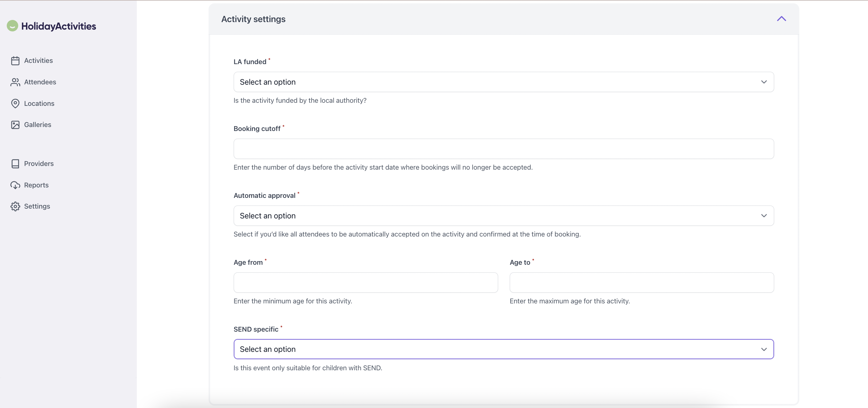Click the Galleries image icon
This screenshot has width=868, height=408.
tap(15, 125)
